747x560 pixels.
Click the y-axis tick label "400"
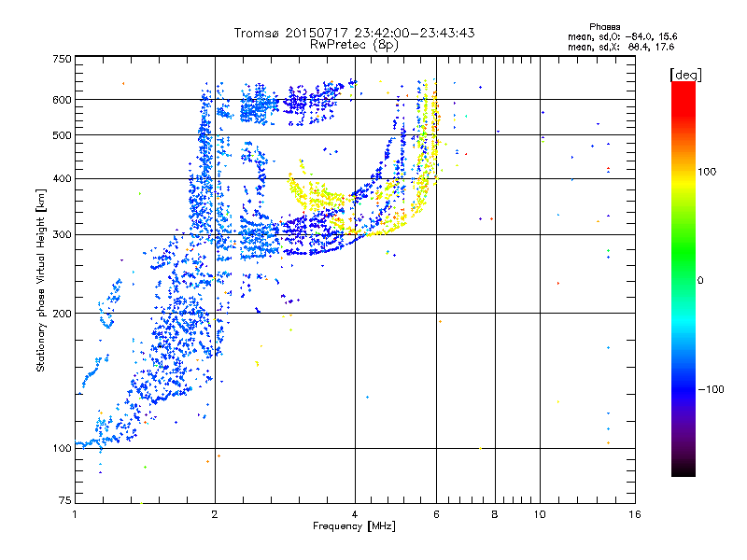(x=62, y=179)
